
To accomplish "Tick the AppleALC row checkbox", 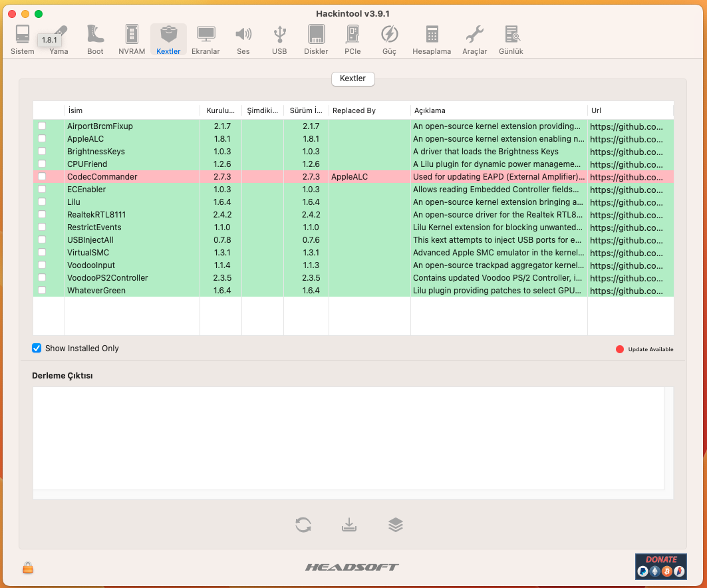I will pyautogui.click(x=42, y=138).
